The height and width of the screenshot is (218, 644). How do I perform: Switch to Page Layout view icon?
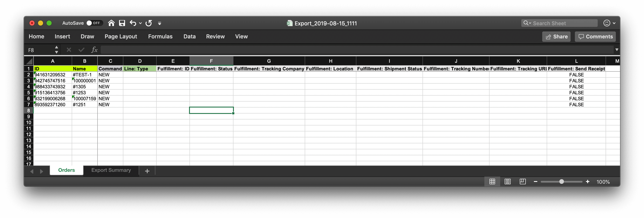pos(507,182)
